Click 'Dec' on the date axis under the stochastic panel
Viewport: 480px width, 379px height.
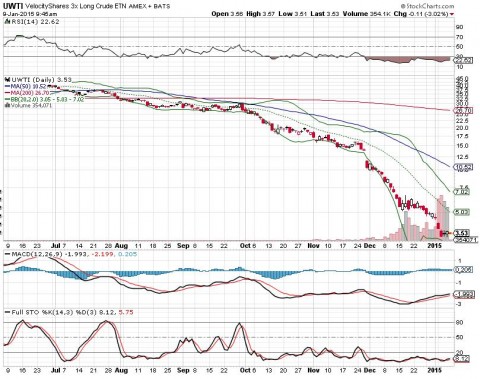[370, 370]
